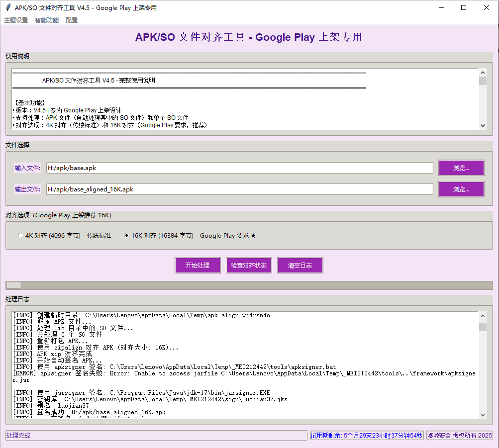Focus the 输出文件 path field
The image size is (499, 448).
pos(240,189)
